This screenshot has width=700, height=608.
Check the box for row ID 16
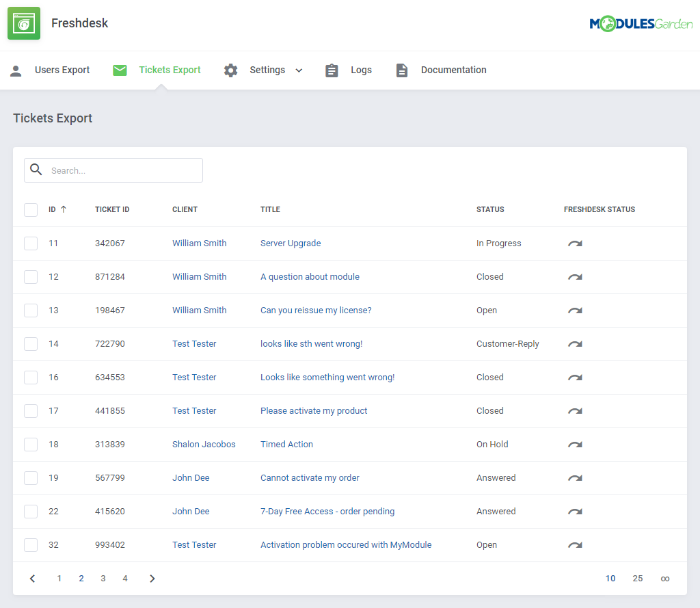[x=31, y=378]
